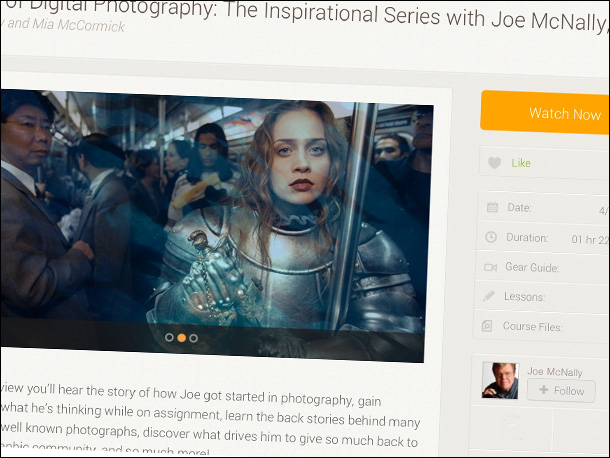Click the 'Date:' label text
Image resolution: width=610 pixels, height=458 pixels.
519,207
